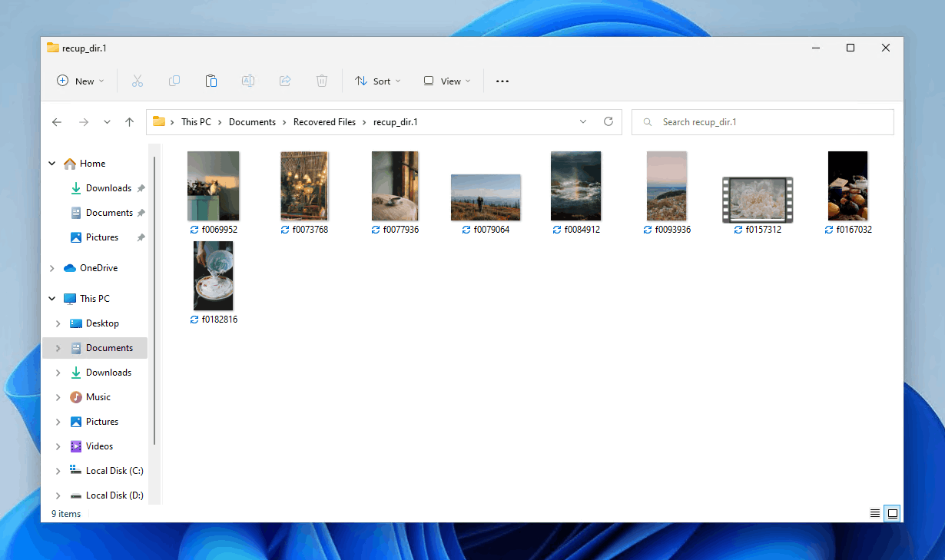Screen dimensions: 945x560
Task: Click the sidebar vertical scrollbar
Action: [155, 300]
